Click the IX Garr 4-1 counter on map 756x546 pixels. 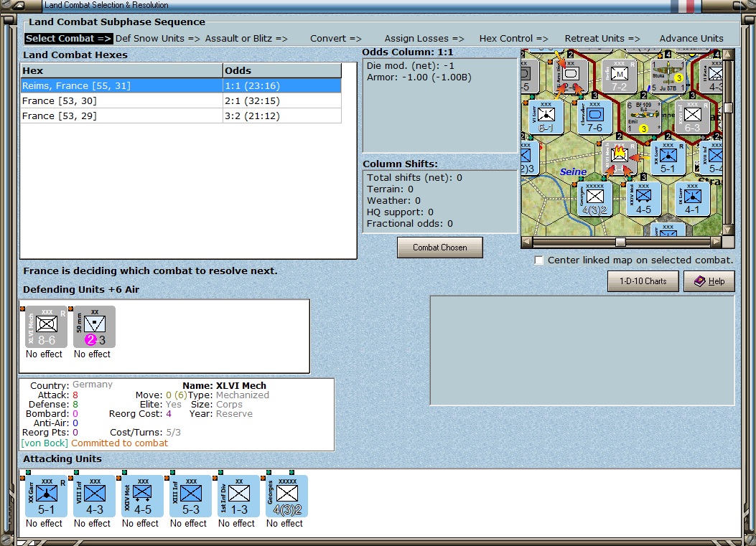pyautogui.click(x=692, y=199)
